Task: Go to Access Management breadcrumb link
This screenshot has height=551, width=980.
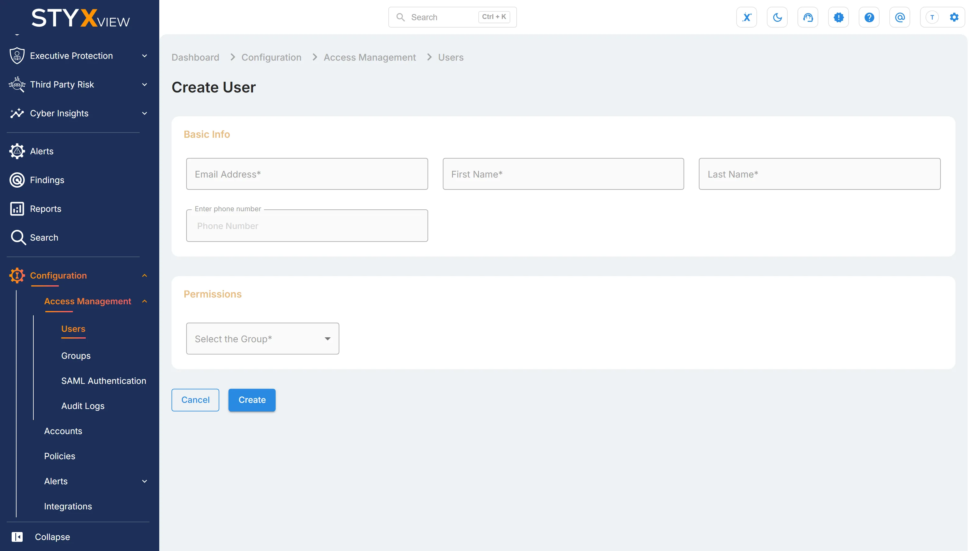Action: tap(369, 57)
